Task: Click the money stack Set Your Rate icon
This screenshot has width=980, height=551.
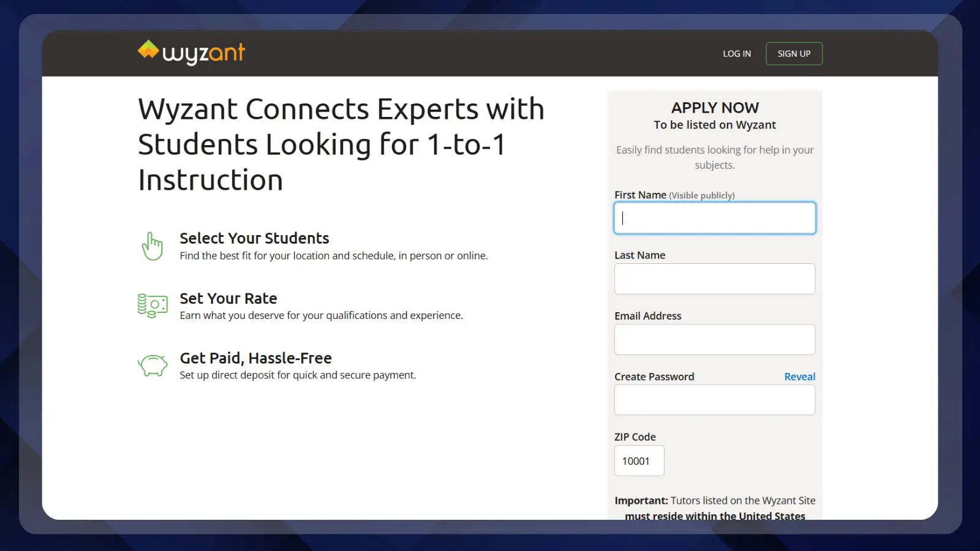Action: (x=153, y=305)
